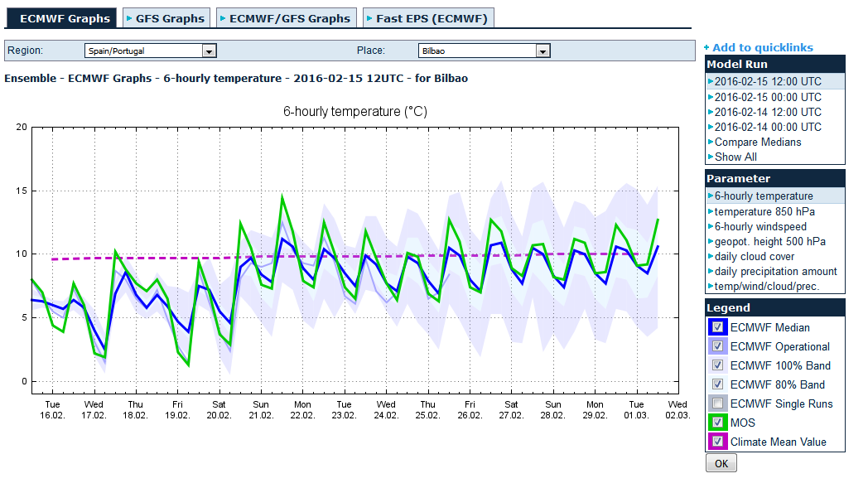Toggle the ECMWF Operational checkbox
The image size is (868, 488).
click(x=717, y=346)
